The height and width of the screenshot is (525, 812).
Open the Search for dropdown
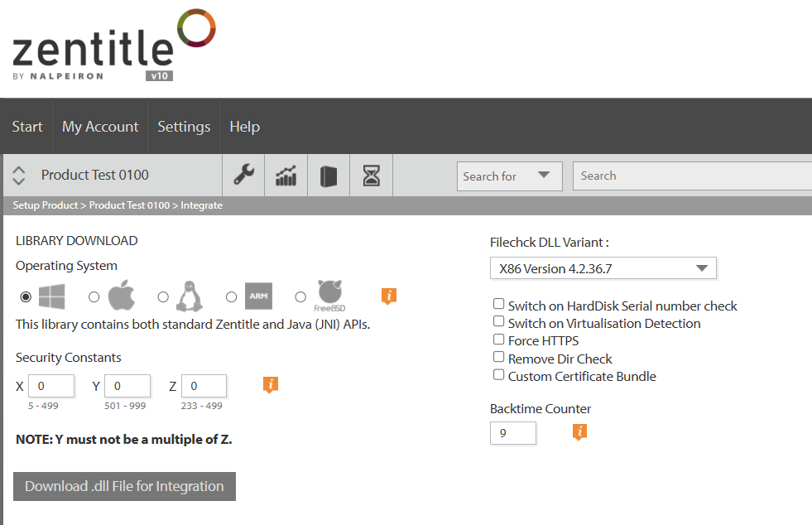(x=510, y=176)
